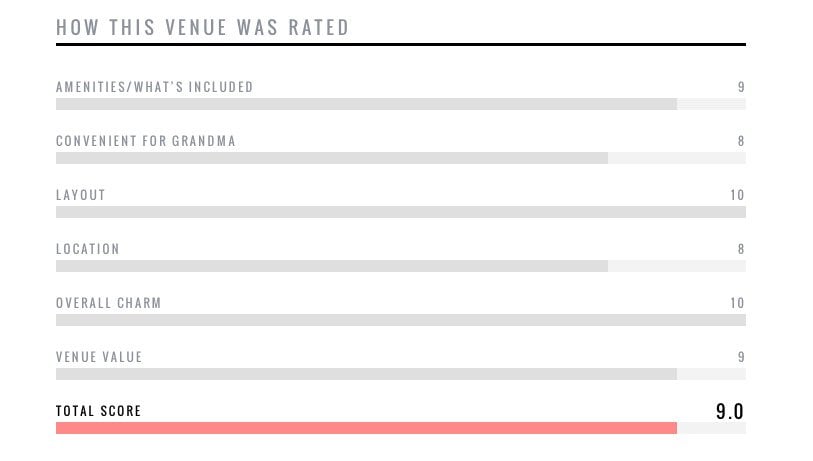Click the Layout rating bar
This screenshot has width=813, height=461.
tap(400, 212)
